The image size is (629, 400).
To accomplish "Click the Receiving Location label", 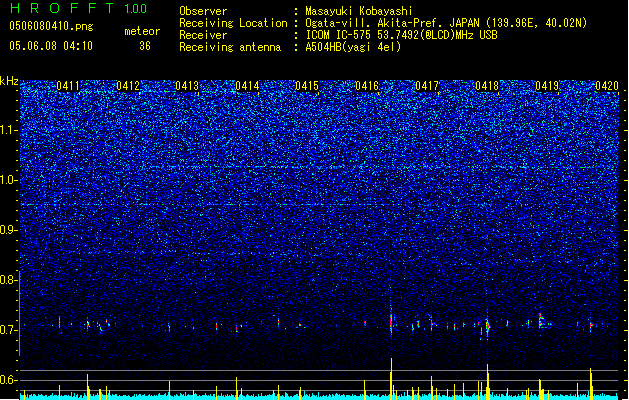I will point(233,23).
